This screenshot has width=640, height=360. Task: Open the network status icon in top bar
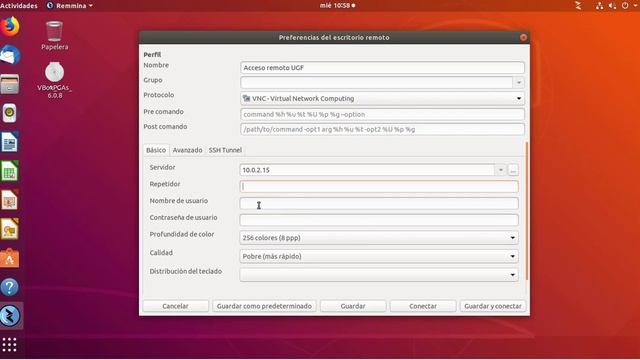[599, 5]
